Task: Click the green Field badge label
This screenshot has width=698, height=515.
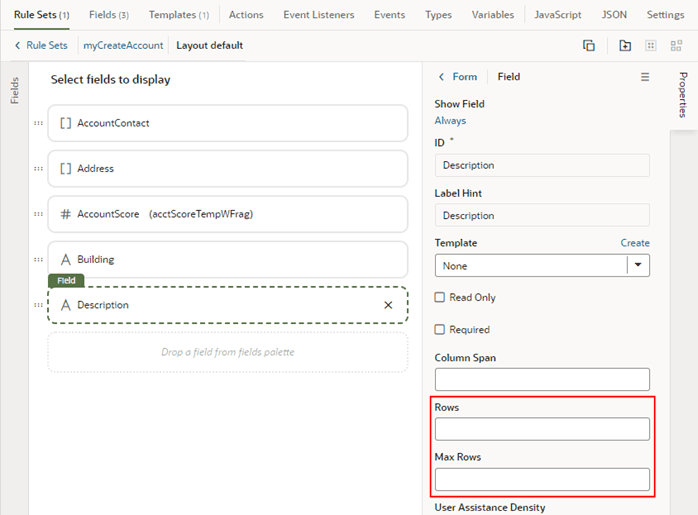Action: click(x=66, y=280)
